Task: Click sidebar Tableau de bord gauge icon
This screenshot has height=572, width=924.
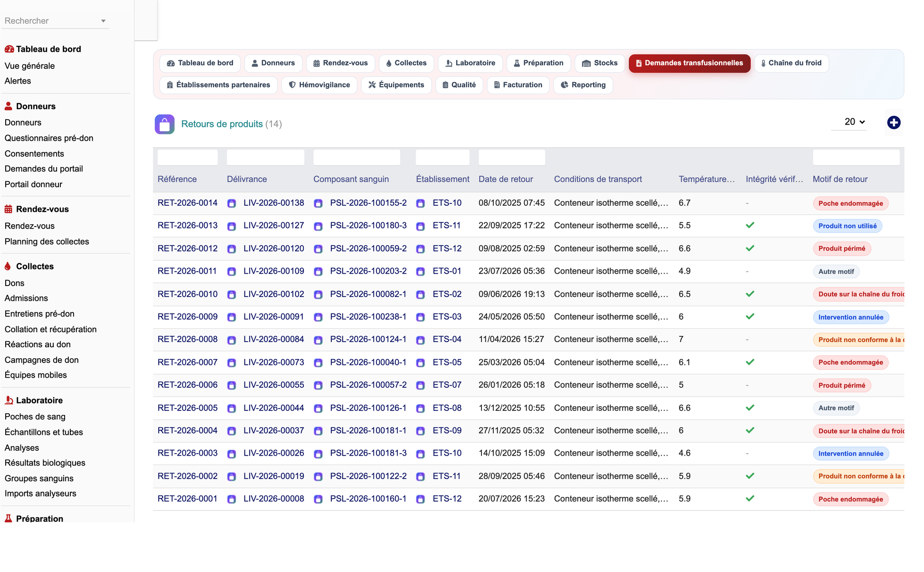Action: click(9, 49)
